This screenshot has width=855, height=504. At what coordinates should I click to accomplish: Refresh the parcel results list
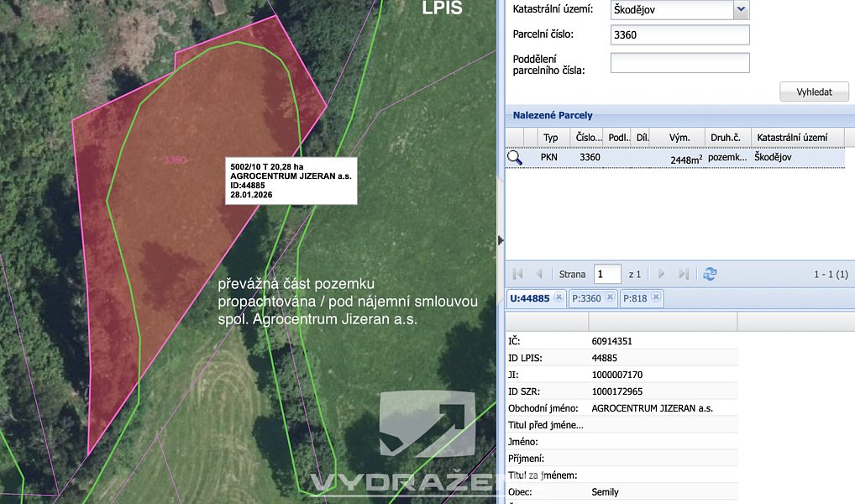click(710, 274)
